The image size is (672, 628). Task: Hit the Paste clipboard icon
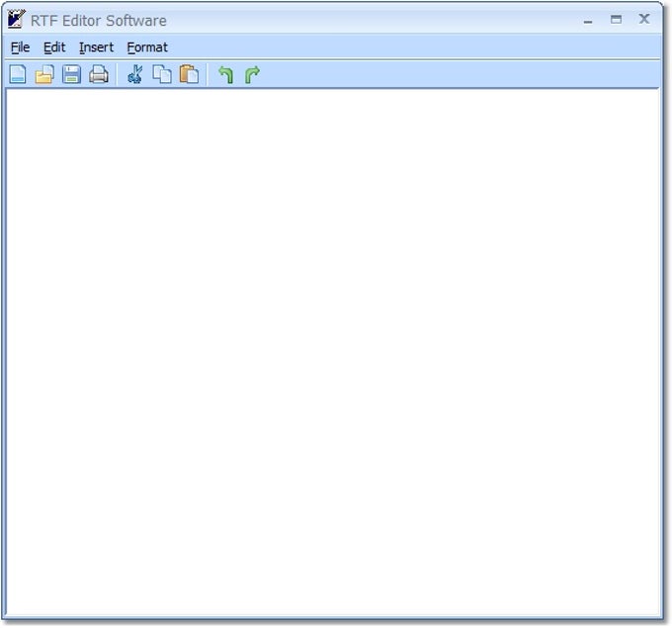189,74
